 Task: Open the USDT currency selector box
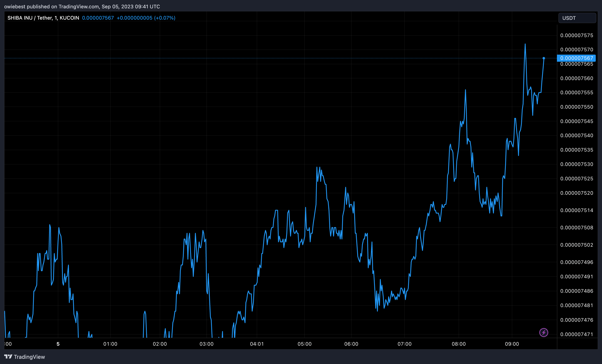coord(577,18)
